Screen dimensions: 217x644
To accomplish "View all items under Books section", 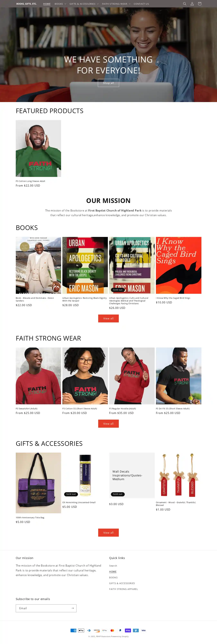I will click(108, 318).
